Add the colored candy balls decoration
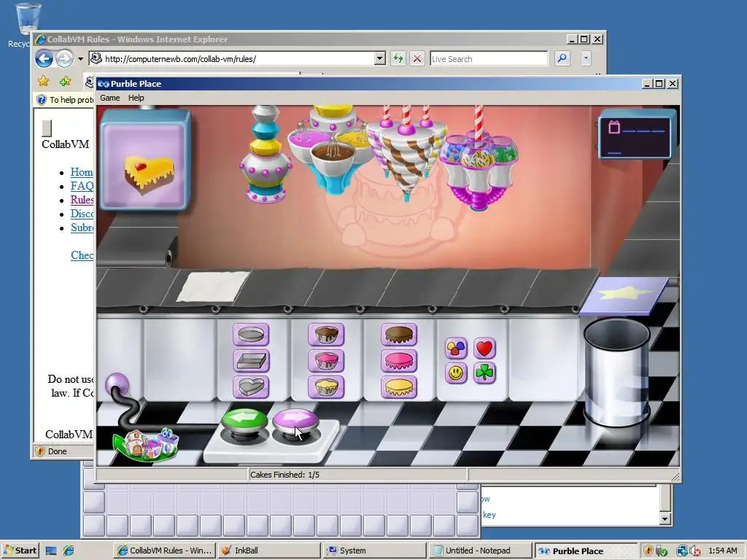Screen dimensions: 747x560 click(x=456, y=349)
